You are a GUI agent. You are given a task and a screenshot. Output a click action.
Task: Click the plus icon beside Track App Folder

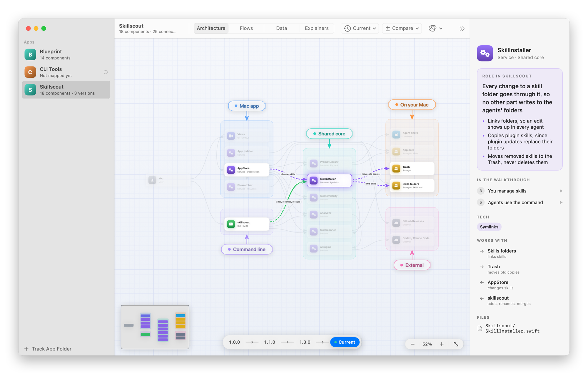click(26, 349)
